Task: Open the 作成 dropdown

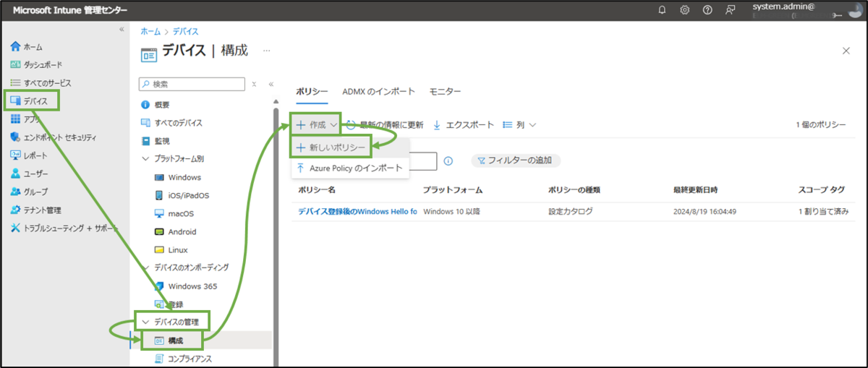Action: [315, 124]
